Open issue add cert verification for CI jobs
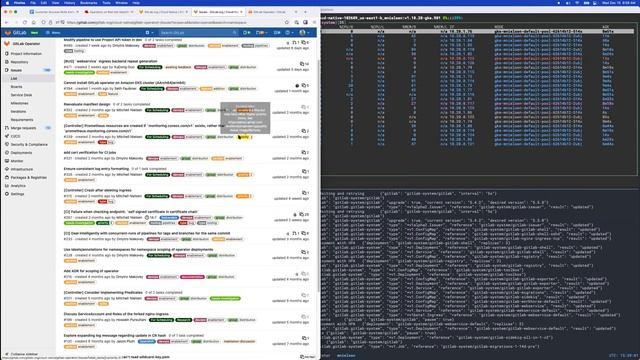640x360 pixels. tap(90, 152)
